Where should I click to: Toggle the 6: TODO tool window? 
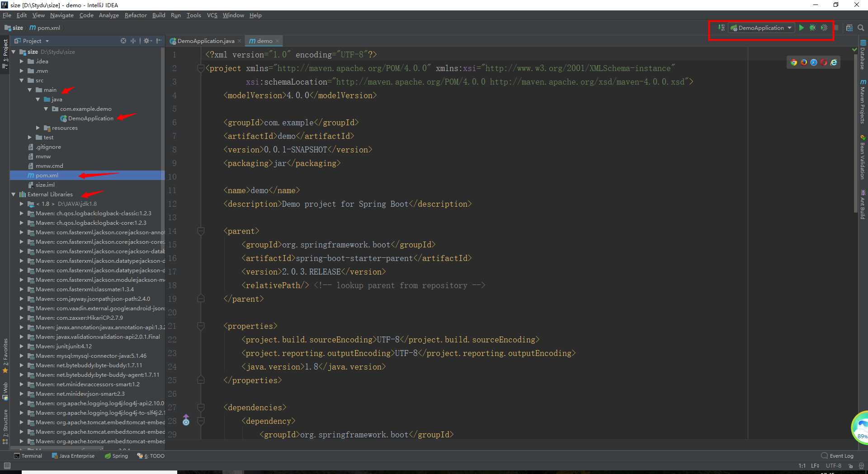(x=151, y=456)
